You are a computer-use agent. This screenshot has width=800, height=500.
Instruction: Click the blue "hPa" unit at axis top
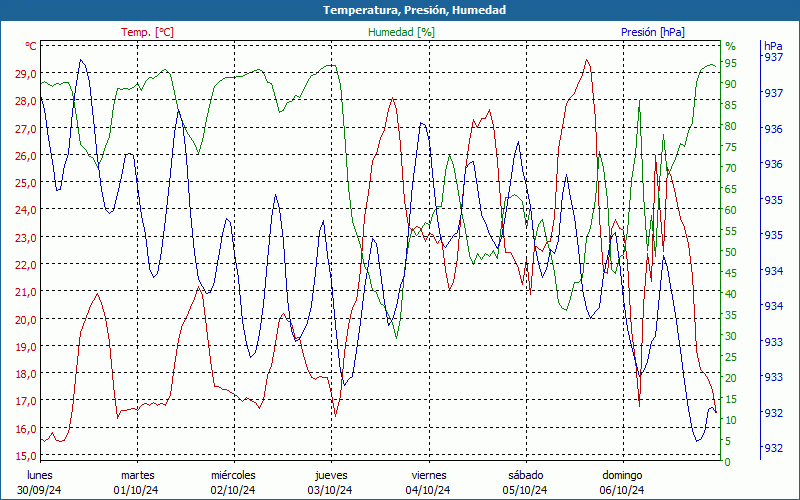pyautogui.click(x=773, y=45)
